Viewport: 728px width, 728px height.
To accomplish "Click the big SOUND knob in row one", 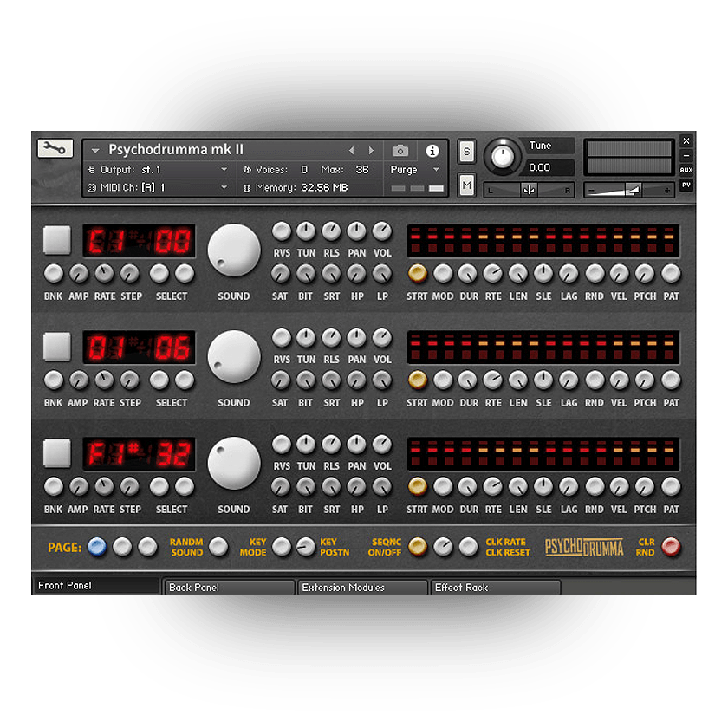I will point(234,250).
